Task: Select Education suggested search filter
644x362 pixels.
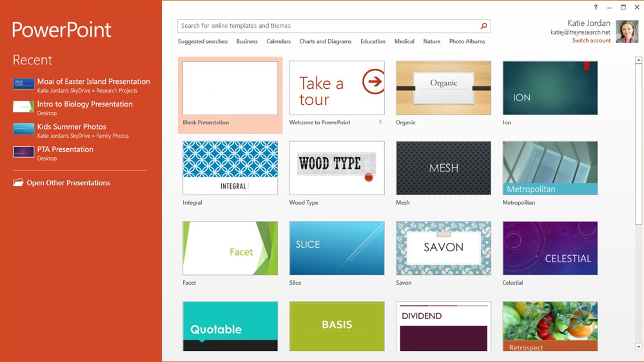Action: tap(372, 42)
